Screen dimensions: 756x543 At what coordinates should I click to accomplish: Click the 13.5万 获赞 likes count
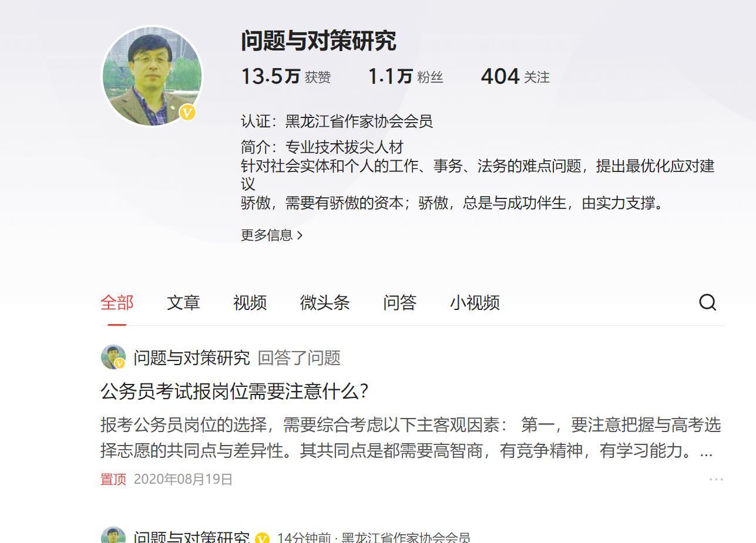286,77
